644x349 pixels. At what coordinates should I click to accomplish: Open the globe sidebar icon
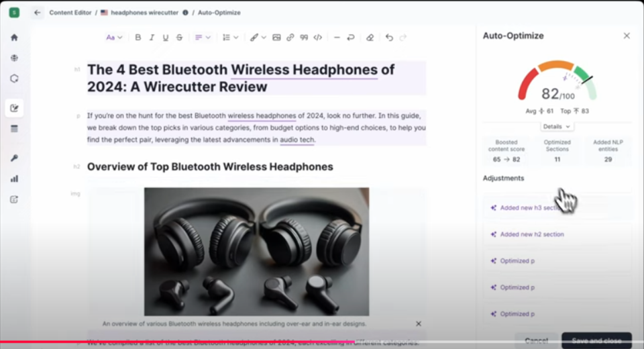14,58
